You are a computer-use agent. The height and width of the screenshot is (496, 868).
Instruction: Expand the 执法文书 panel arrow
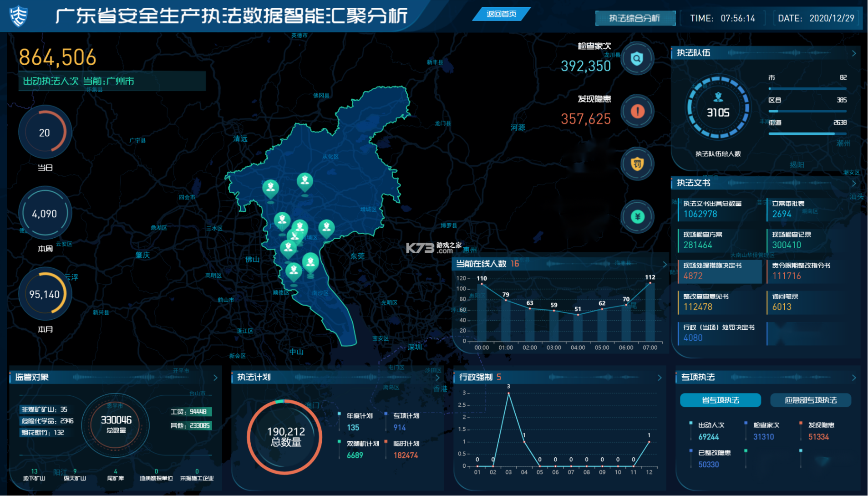point(854,183)
